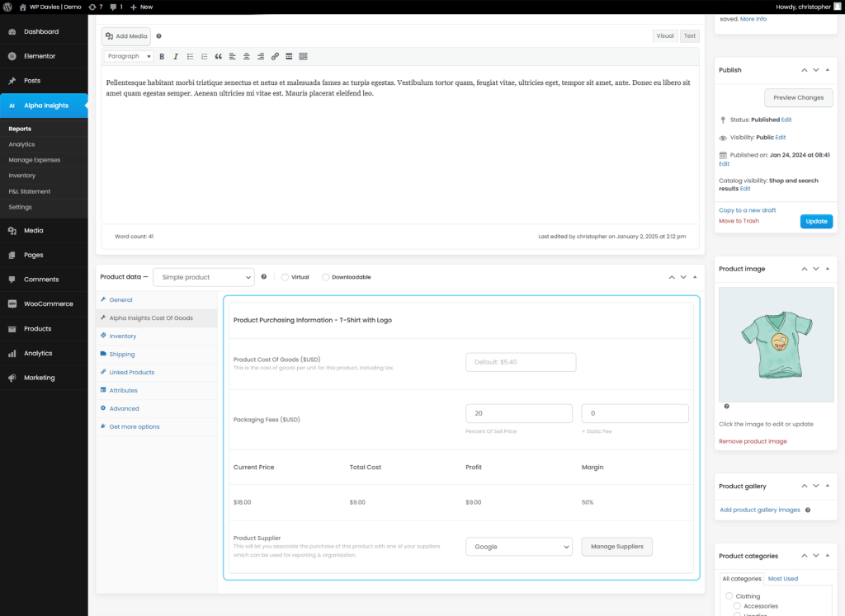845x616 pixels.
Task: Open the Simple product type dropdown
Action: pyautogui.click(x=202, y=276)
